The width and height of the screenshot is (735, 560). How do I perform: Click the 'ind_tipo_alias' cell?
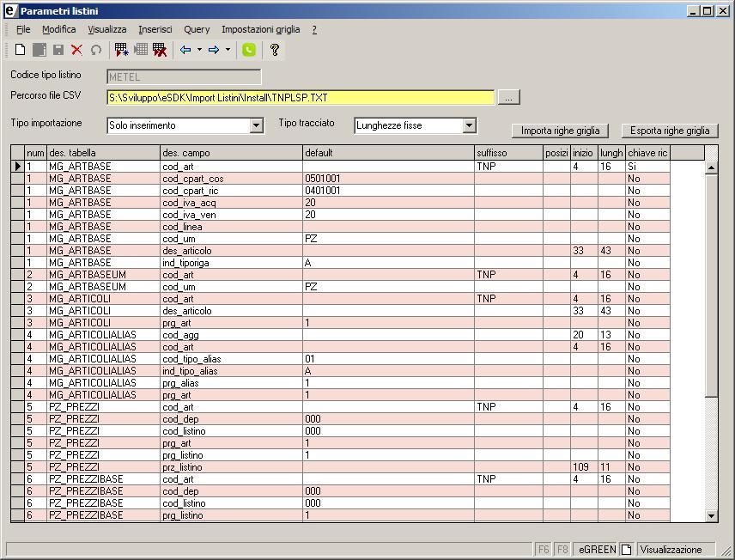(231, 371)
